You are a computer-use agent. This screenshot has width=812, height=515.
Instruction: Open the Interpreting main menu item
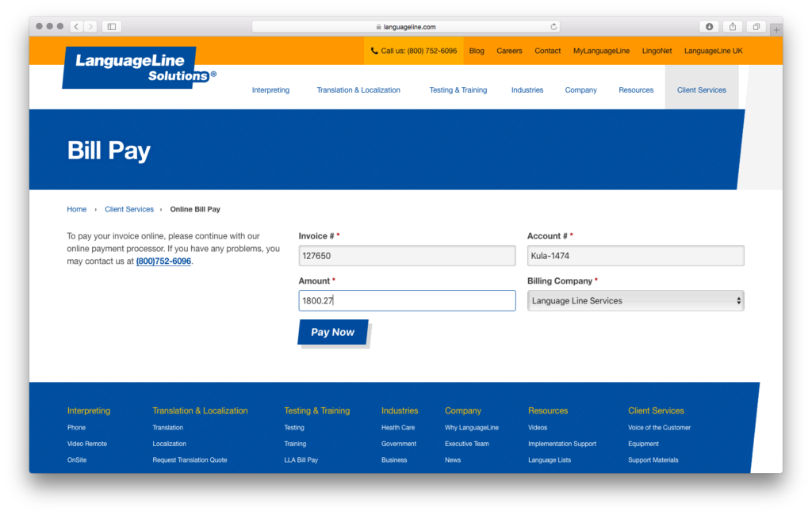(x=270, y=90)
